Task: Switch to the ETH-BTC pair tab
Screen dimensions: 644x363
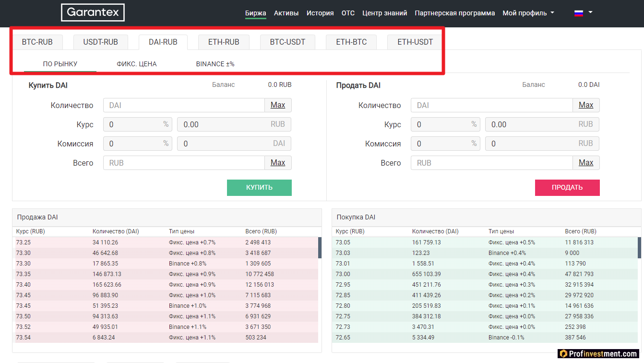Action: click(351, 42)
